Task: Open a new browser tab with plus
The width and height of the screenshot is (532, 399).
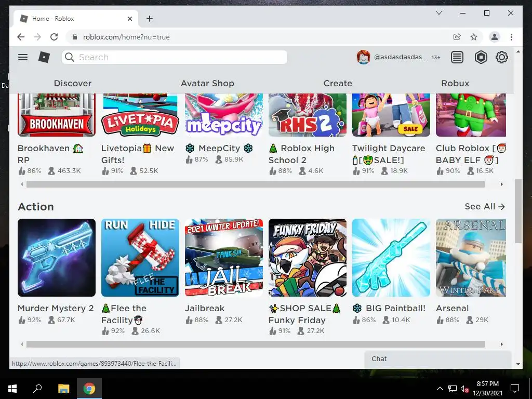Action: [150, 19]
